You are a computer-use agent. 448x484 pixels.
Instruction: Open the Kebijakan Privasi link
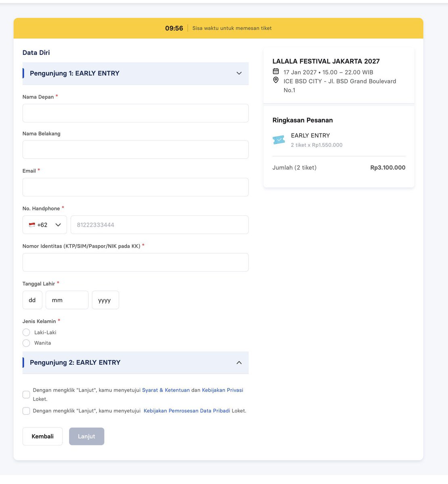coord(222,390)
